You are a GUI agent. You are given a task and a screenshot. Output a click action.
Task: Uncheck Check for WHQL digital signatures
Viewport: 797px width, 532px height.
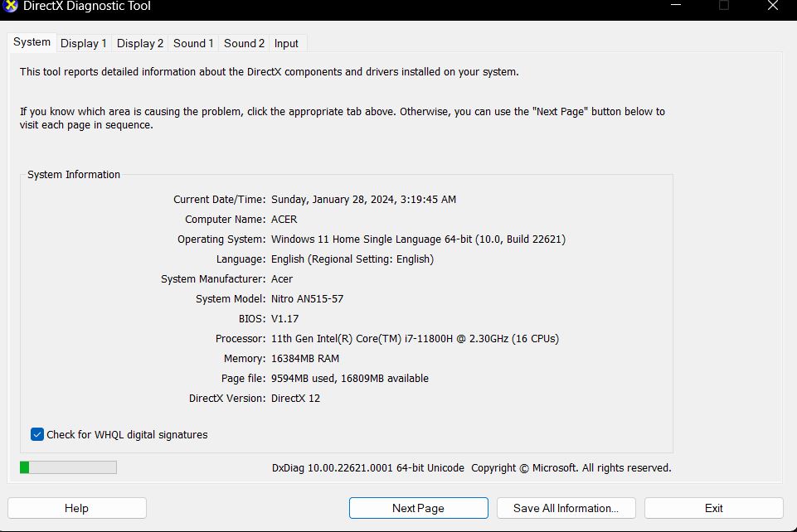[37, 434]
